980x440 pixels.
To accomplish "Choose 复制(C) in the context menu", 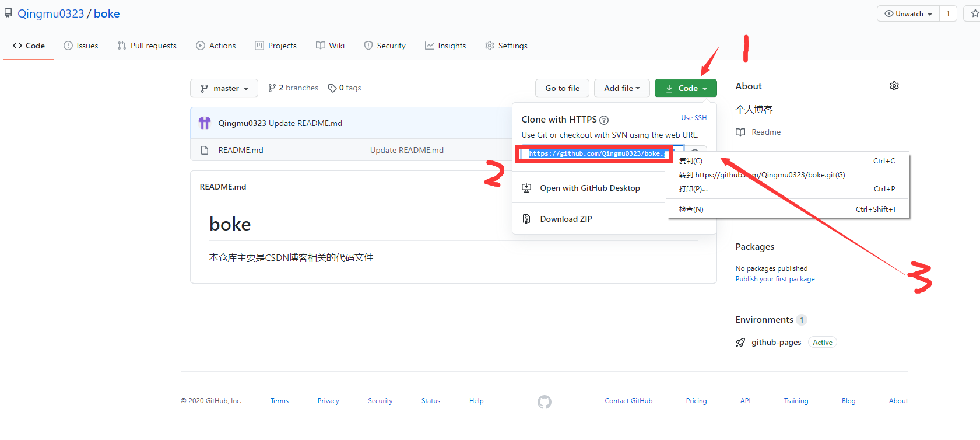I will (x=787, y=160).
